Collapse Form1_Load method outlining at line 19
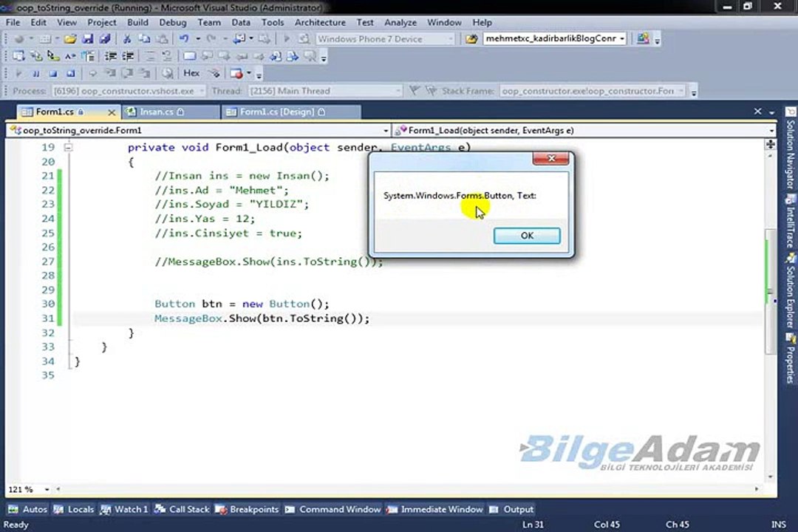Viewport: 798px width, 532px height. [x=68, y=148]
